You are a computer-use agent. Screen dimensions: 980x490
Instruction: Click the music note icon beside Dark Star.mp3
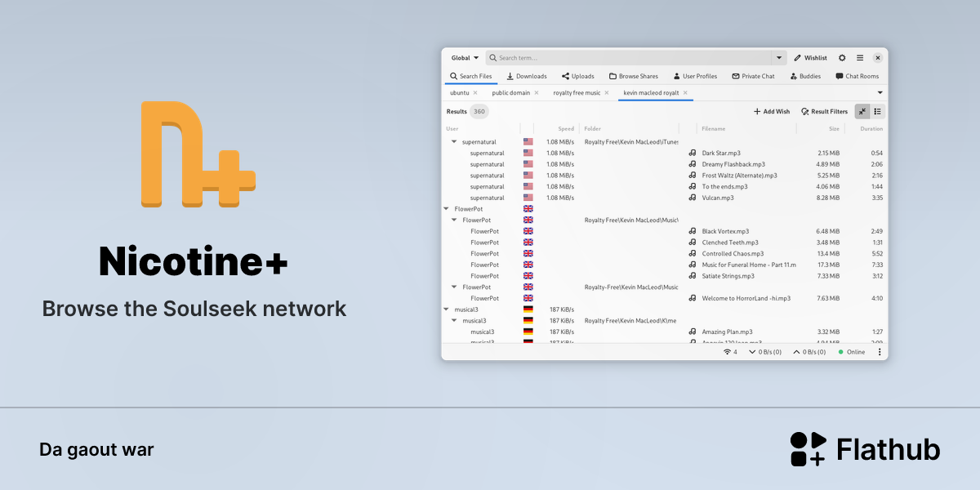coord(693,154)
